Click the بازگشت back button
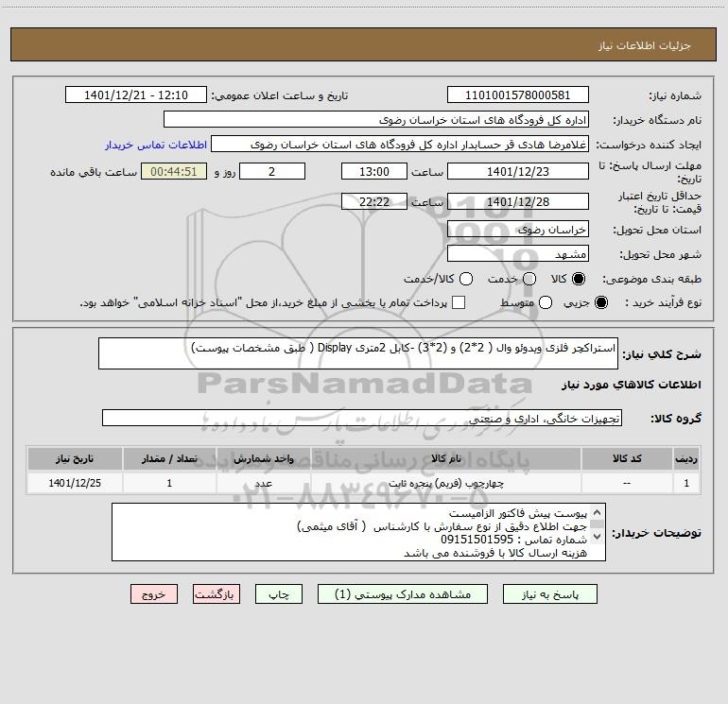 [217, 594]
